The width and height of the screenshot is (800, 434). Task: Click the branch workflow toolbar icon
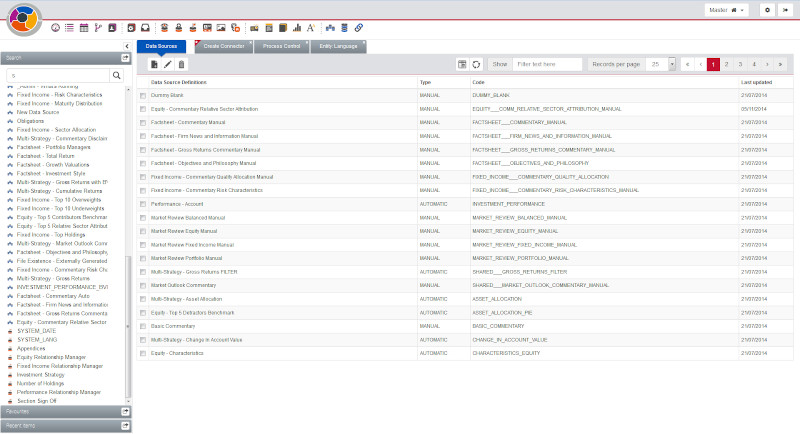coord(98,28)
